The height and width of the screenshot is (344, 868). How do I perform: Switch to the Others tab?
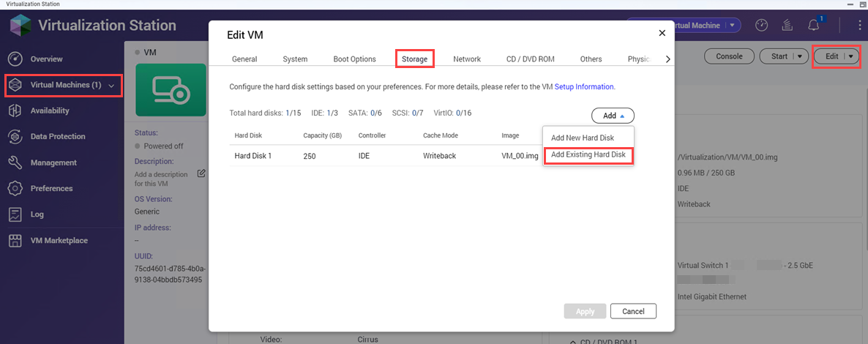[x=591, y=59]
